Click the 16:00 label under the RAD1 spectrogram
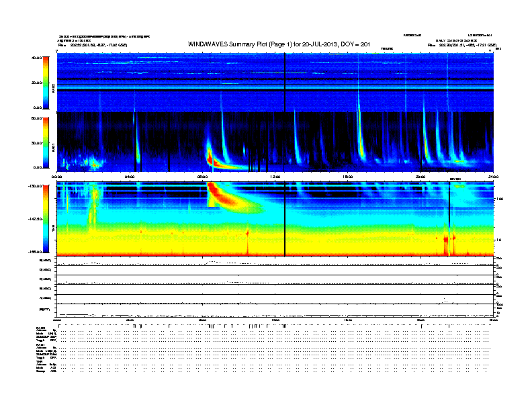 point(348,177)
